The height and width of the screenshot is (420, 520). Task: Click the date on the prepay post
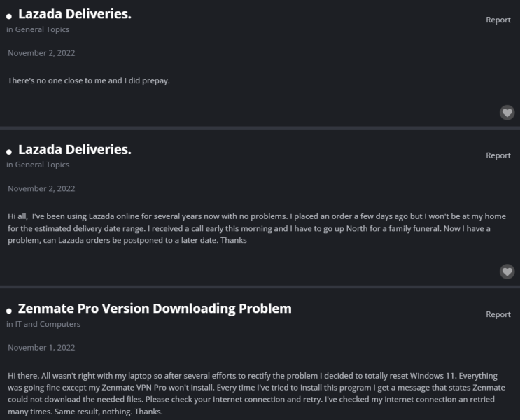click(41, 53)
